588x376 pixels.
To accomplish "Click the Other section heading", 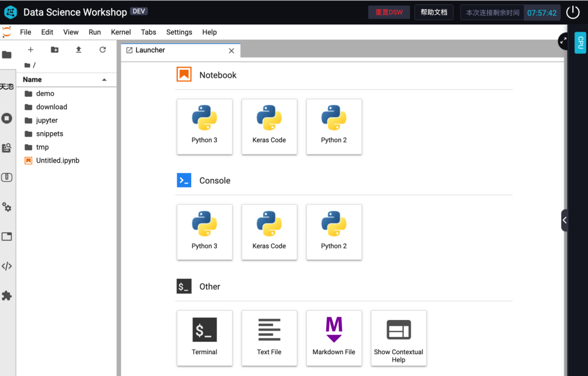I will click(x=210, y=286).
